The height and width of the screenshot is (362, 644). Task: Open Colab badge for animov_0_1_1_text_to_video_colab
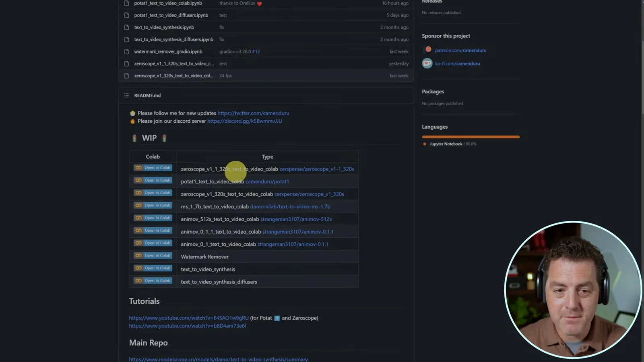pyautogui.click(x=153, y=230)
